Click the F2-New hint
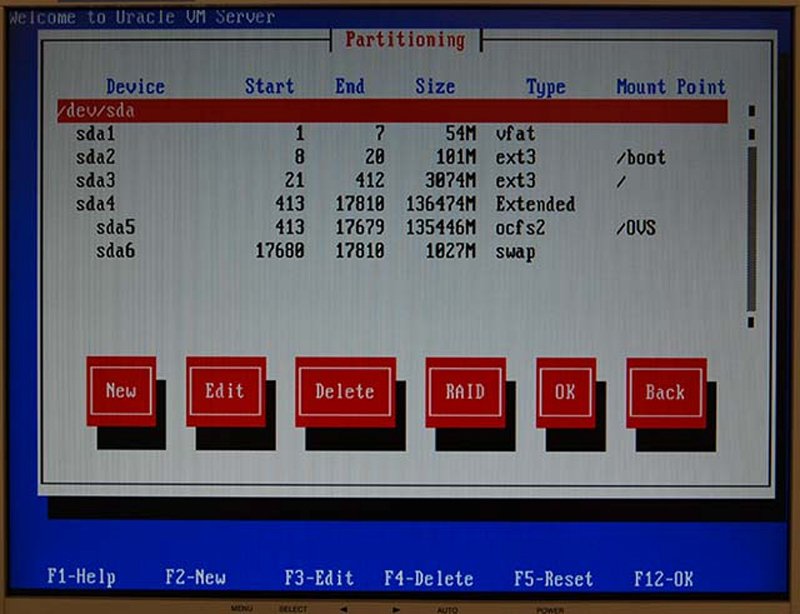Image resolution: width=800 pixels, height=614 pixels. pyautogui.click(x=195, y=577)
